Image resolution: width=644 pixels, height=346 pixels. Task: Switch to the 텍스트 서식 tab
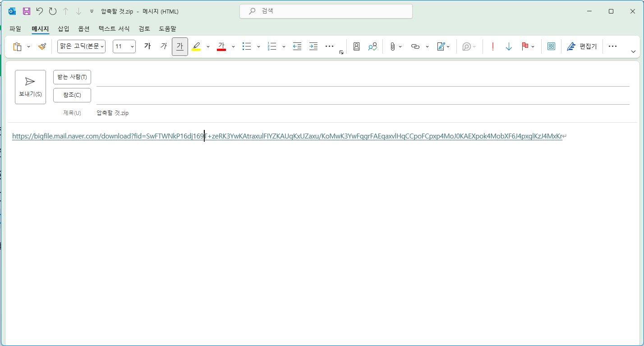tap(114, 29)
